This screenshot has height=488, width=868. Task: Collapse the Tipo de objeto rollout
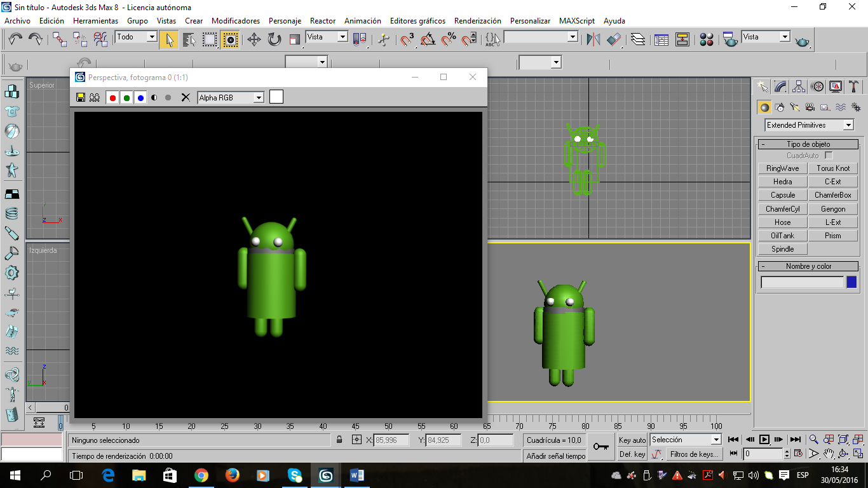(x=808, y=144)
